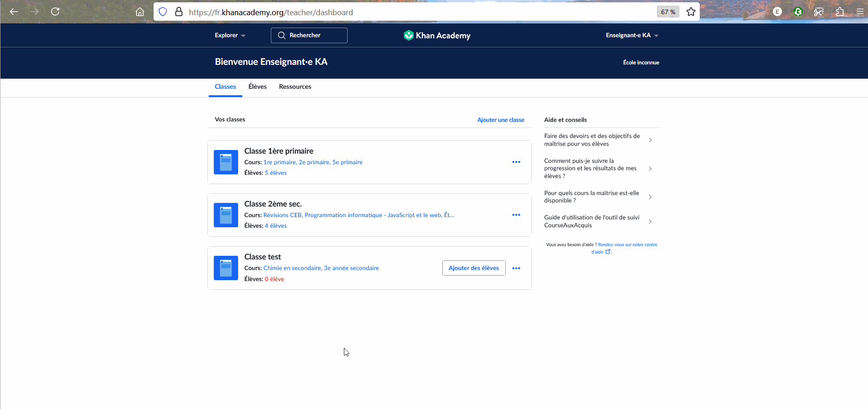The height and width of the screenshot is (409, 868).
Task: Expand chevron beside Pour quels cours article
Action: pos(650,197)
